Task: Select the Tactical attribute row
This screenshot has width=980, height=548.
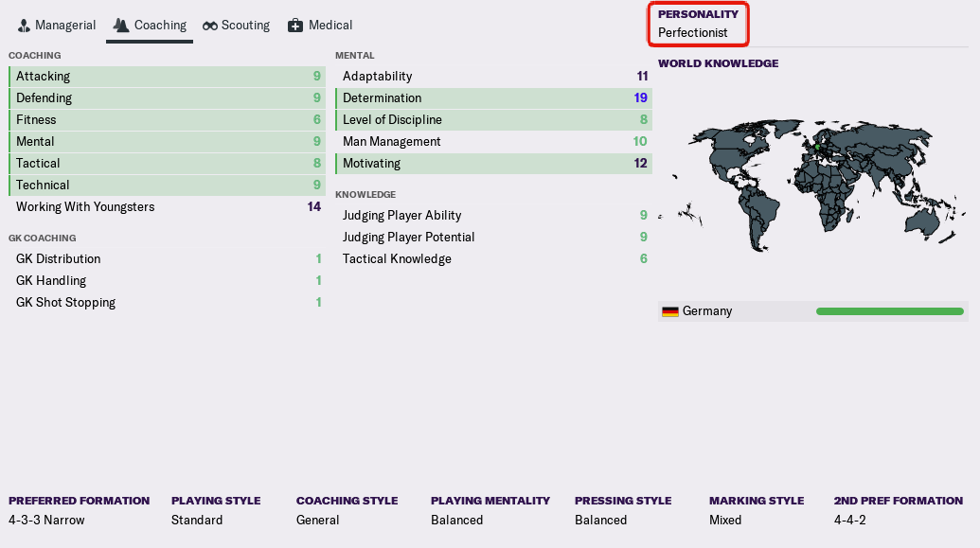Action: coord(167,164)
